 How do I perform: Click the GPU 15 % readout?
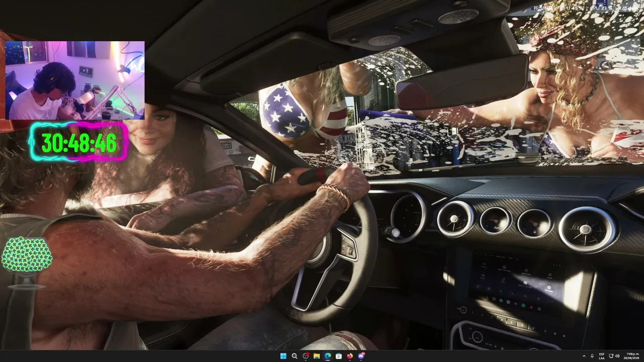tap(573, 8)
